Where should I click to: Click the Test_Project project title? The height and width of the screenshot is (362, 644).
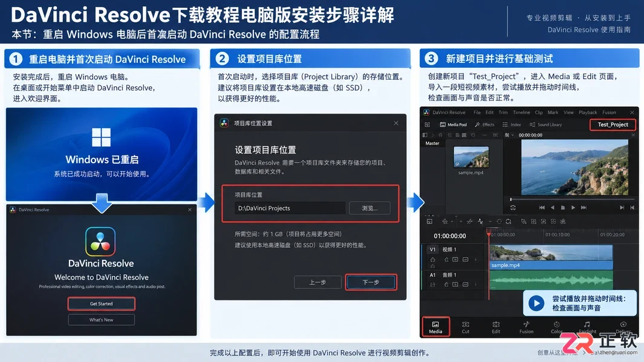coord(613,124)
